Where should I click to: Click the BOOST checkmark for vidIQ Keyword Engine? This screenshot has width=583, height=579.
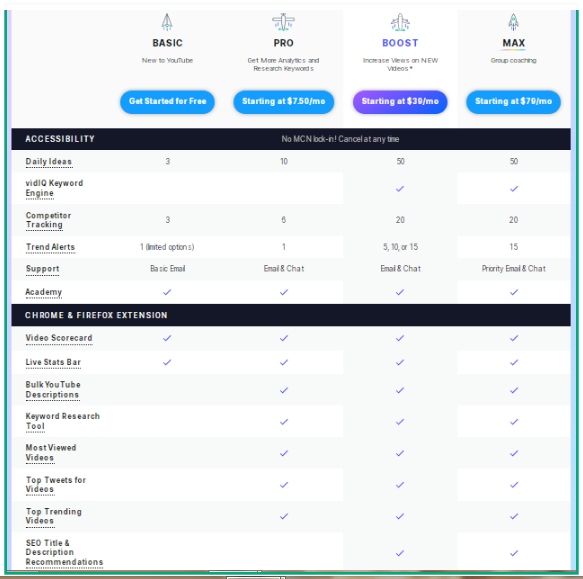click(400, 189)
